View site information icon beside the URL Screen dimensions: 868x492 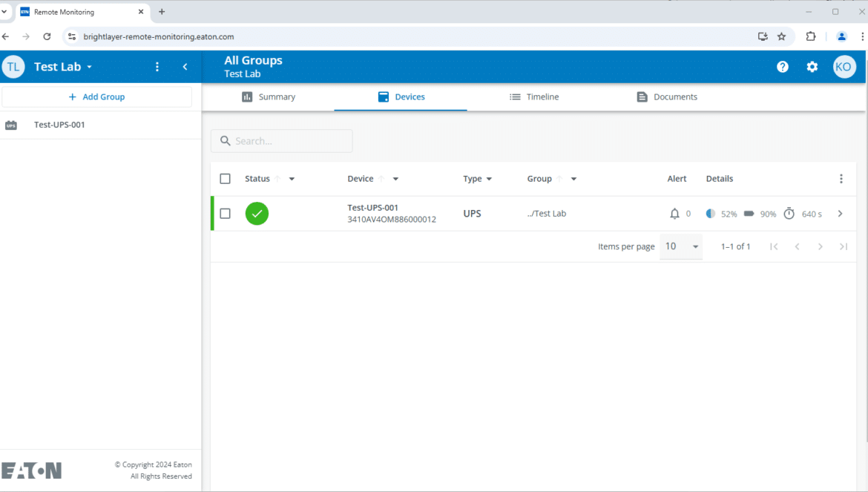[72, 36]
